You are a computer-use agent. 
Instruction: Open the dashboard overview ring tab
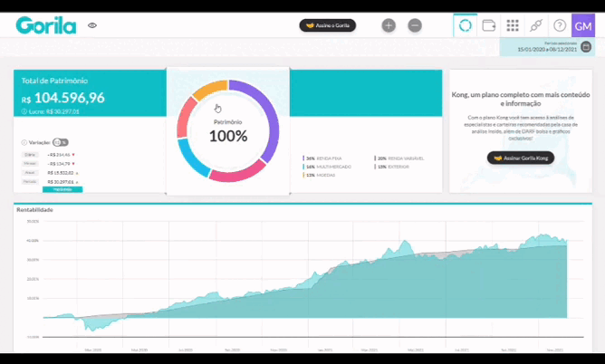coord(465,25)
